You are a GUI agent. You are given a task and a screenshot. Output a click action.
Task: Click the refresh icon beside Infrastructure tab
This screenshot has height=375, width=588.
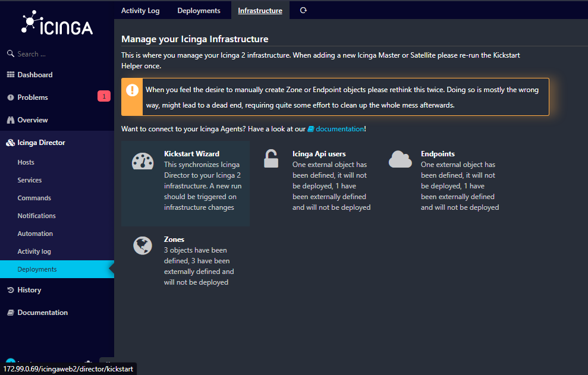(303, 11)
